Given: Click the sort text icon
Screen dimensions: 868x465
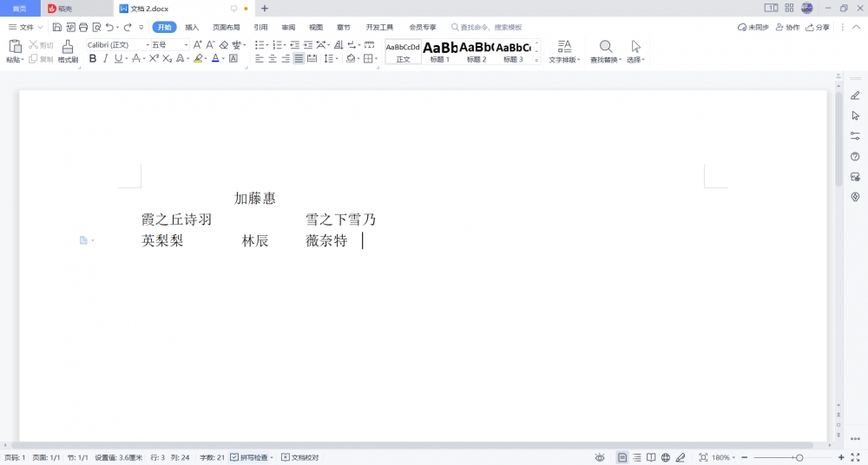Looking at the screenshot, I should pyautogui.click(x=339, y=45).
